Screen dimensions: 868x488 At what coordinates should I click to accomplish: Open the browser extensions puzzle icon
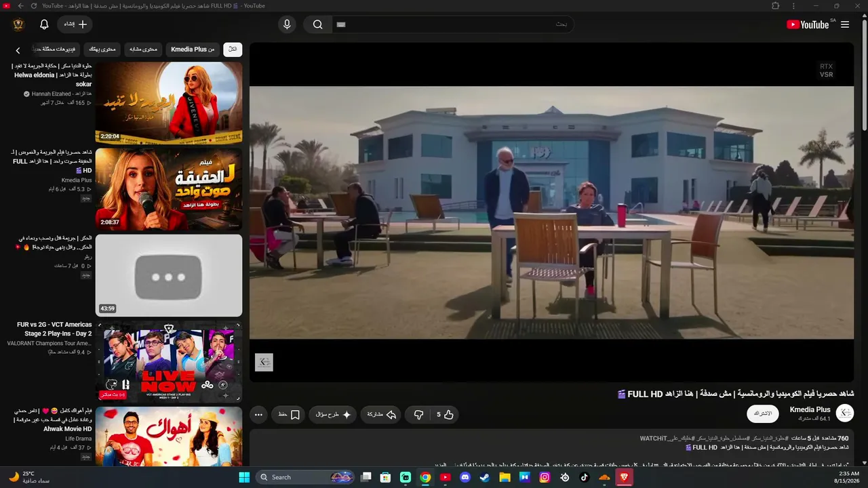coord(776,6)
